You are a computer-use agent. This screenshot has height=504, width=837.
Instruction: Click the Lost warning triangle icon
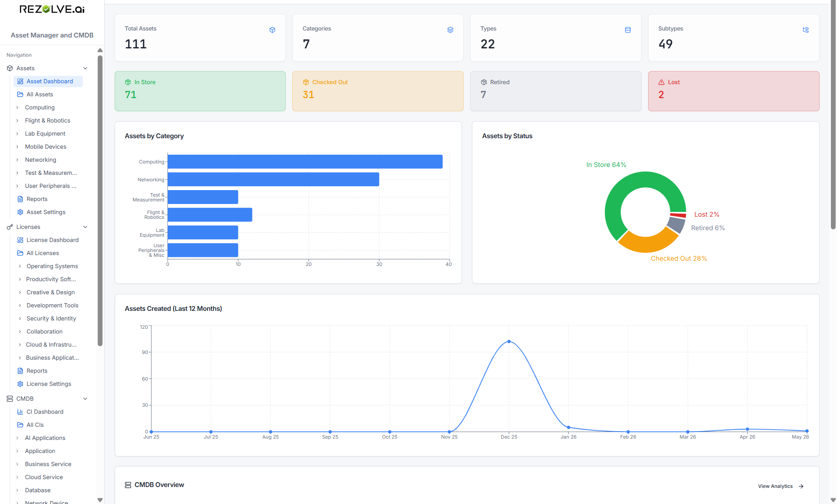click(x=661, y=82)
